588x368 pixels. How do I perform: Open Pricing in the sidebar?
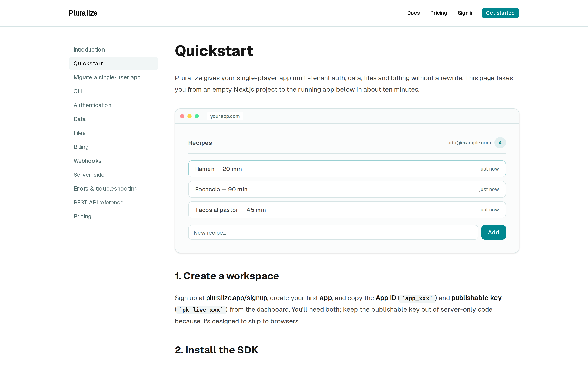114,216
